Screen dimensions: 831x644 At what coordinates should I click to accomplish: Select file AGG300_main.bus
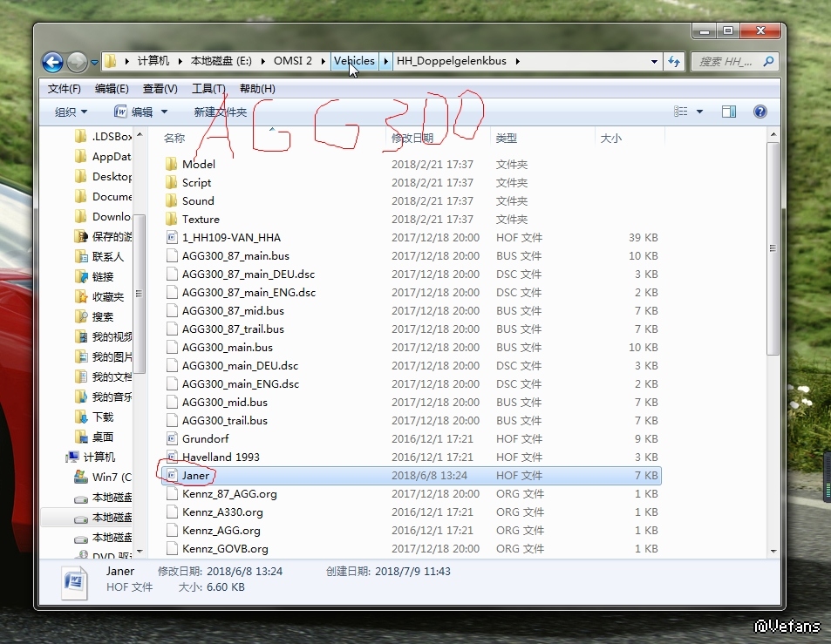227,348
